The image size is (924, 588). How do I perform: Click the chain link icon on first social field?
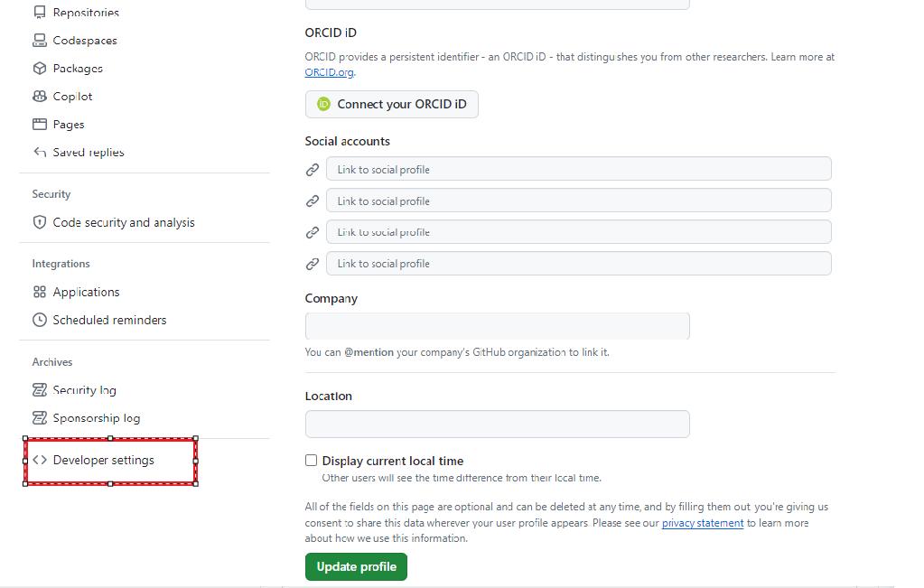pos(313,169)
